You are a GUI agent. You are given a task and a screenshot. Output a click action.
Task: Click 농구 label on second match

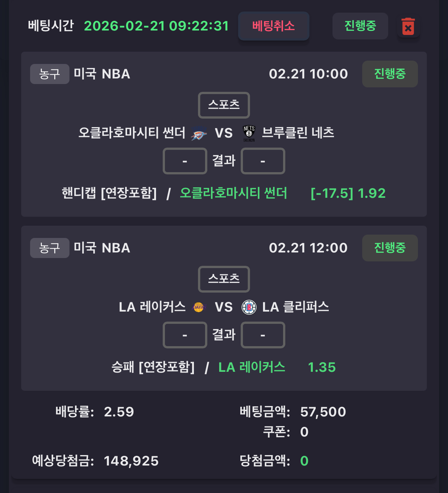pos(49,248)
